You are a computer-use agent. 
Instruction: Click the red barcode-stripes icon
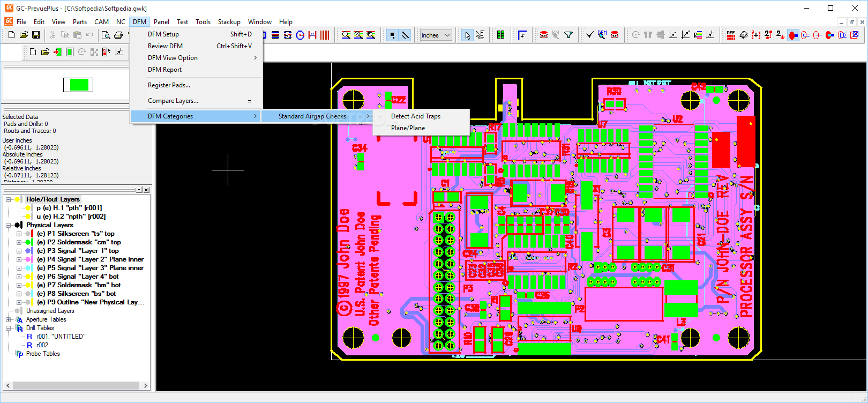(325, 35)
